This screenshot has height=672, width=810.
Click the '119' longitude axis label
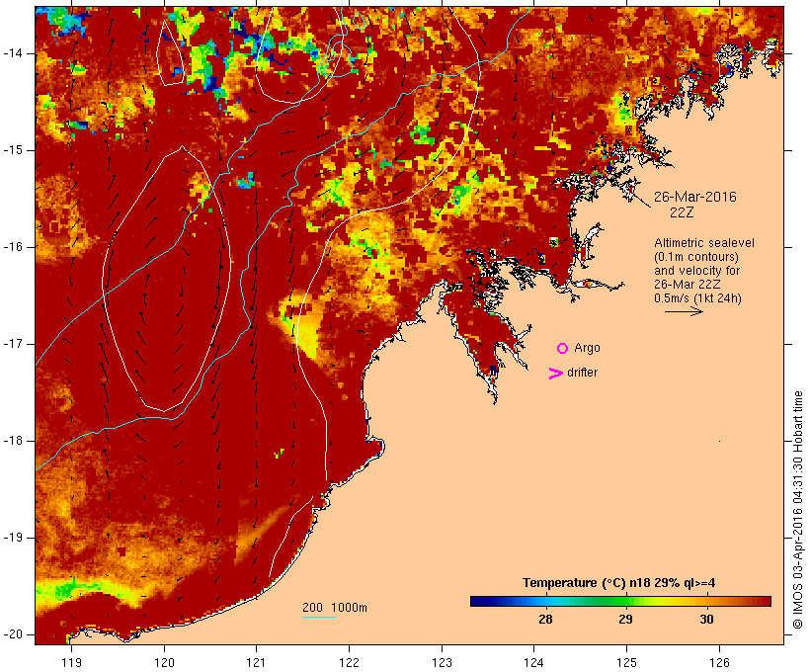click(x=71, y=662)
